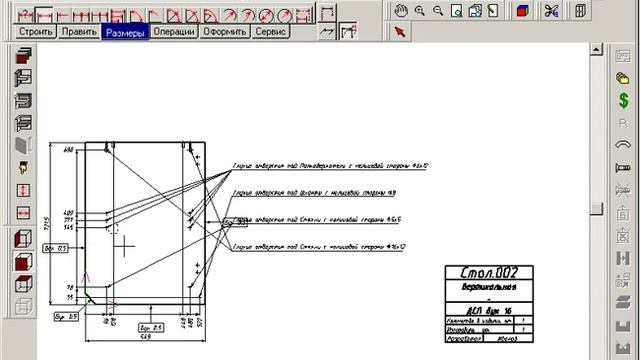Click the vertical scrollbar thumb
Screen dimensions: 640x360
(x=596, y=209)
